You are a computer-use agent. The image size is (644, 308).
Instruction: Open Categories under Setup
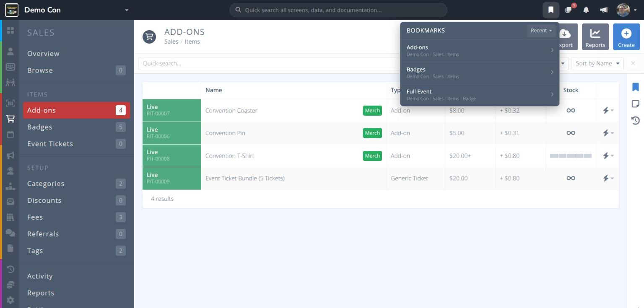pyautogui.click(x=76, y=184)
